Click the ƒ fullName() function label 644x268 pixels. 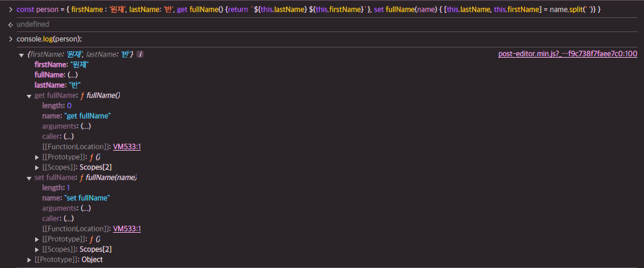coord(100,96)
